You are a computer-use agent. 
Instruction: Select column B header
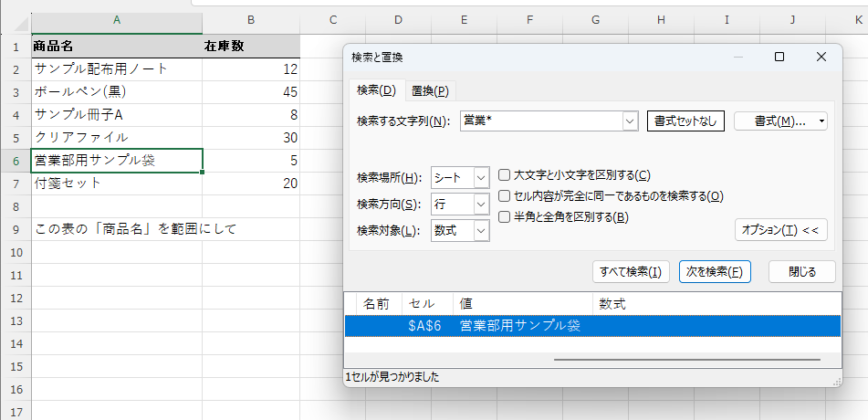(x=251, y=20)
